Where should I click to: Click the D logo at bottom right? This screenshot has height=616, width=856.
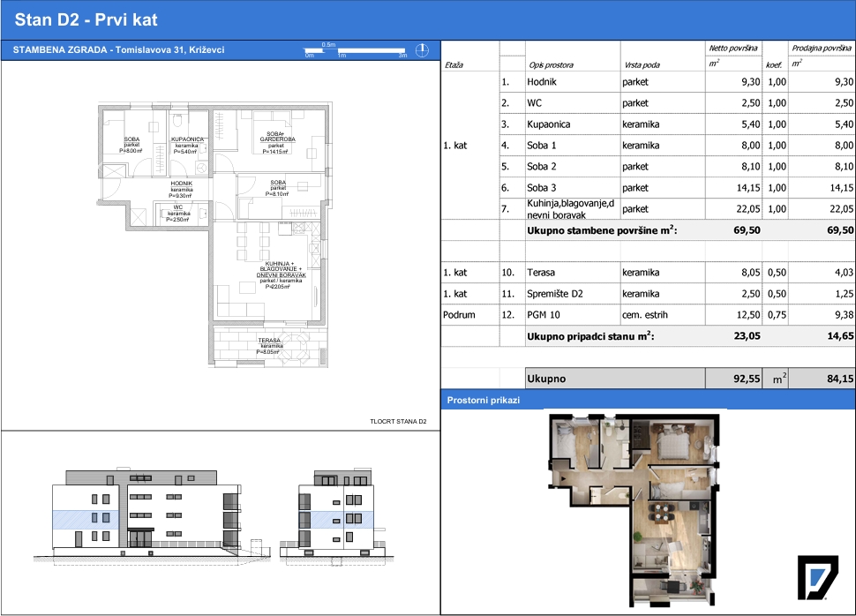(817, 577)
